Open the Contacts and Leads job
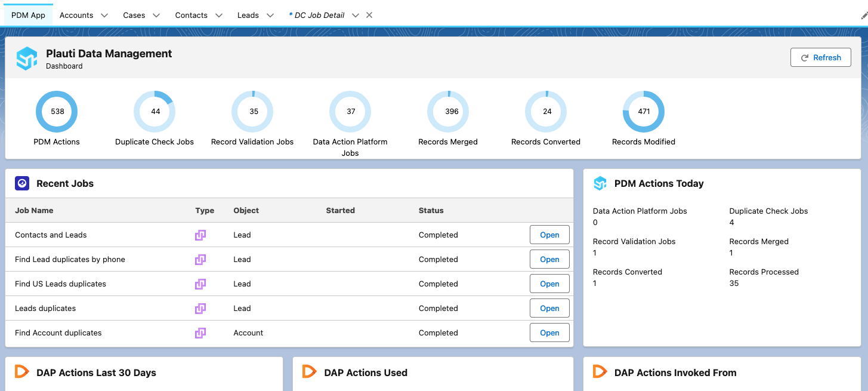 (x=549, y=235)
